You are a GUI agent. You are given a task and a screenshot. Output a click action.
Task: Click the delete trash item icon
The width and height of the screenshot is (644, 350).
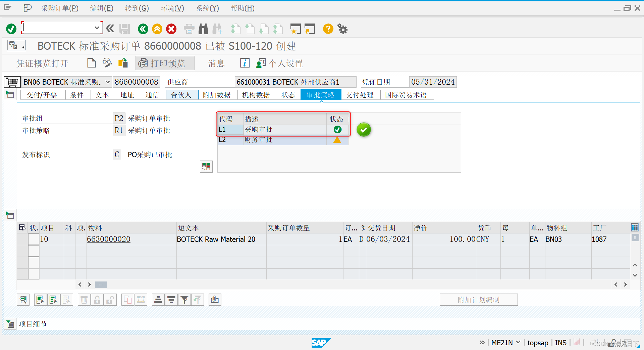(84, 300)
